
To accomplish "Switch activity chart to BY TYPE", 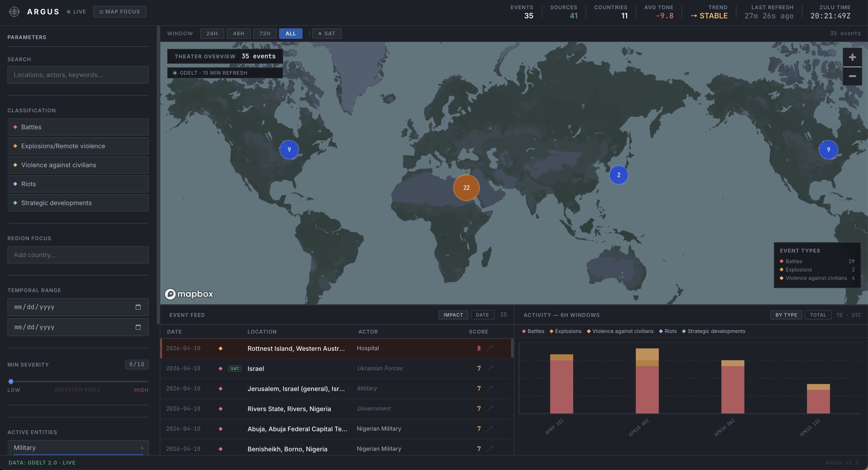I will tap(786, 315).
